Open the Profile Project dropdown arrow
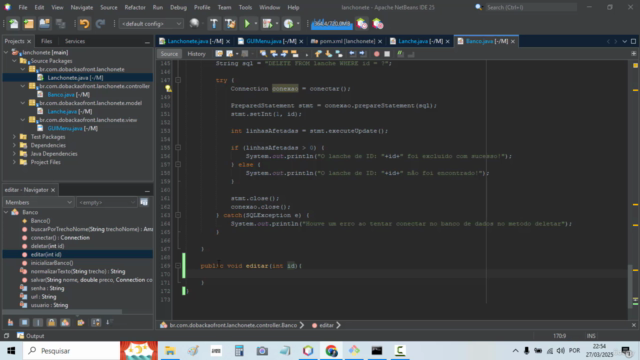Screen dimensions: 640x360 click(x=298, y=24)
